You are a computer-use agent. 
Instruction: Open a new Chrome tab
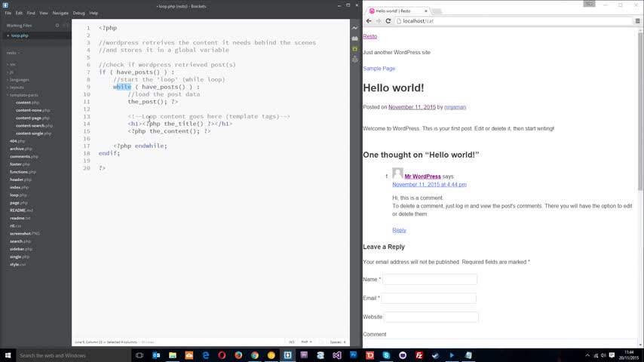pyautogui.click(x=437, y=11)
